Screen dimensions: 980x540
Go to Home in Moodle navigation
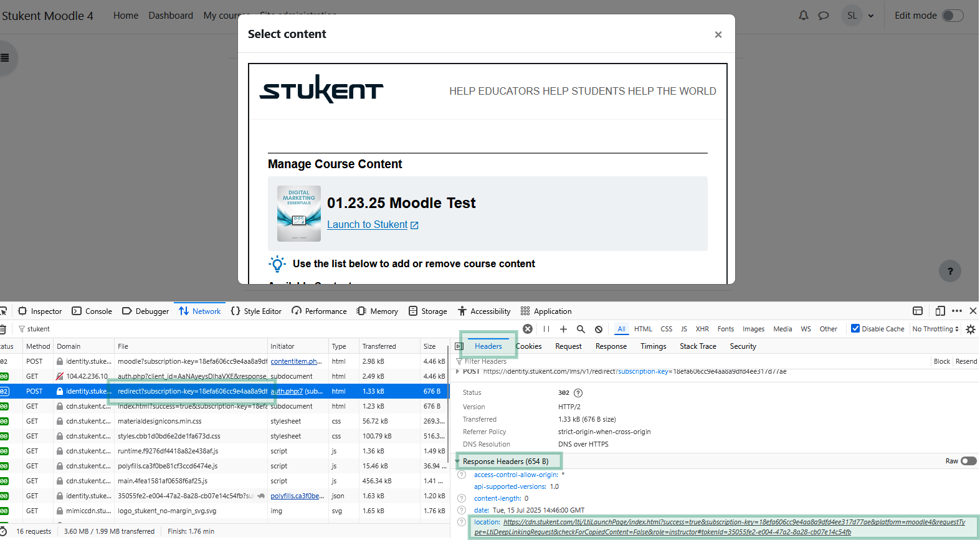pyautogui.click(x=126, y=16)
